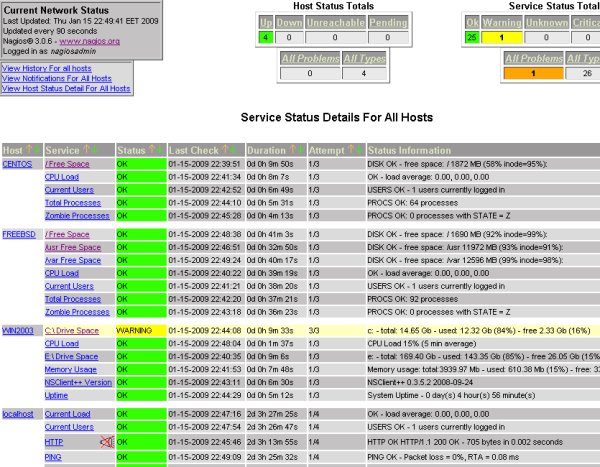Image resolution: width=600 pixels, height=467 pixels.
Task: Select 'PROCS OK: 92 processes' status text
Action: click(x=412, y=299)
